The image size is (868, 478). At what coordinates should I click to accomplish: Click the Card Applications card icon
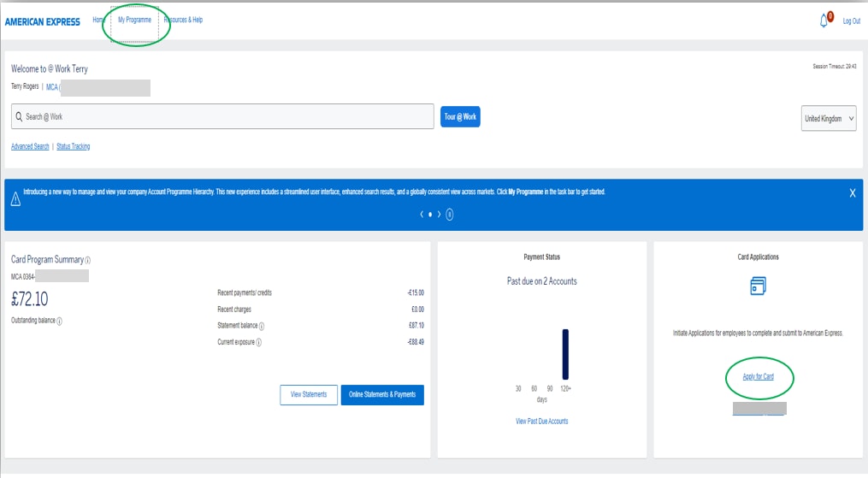click(x=758, y=286)
